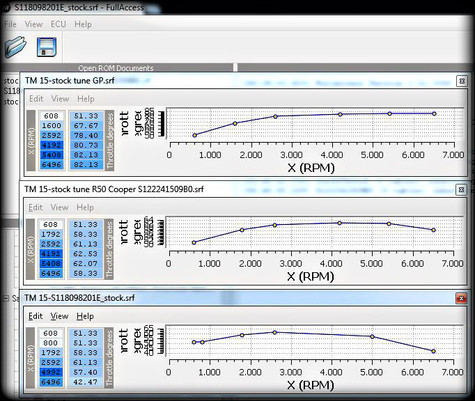Close the R50 Cooper S122241509B0.srf window

pyautogui.click(x=461, y=190)
